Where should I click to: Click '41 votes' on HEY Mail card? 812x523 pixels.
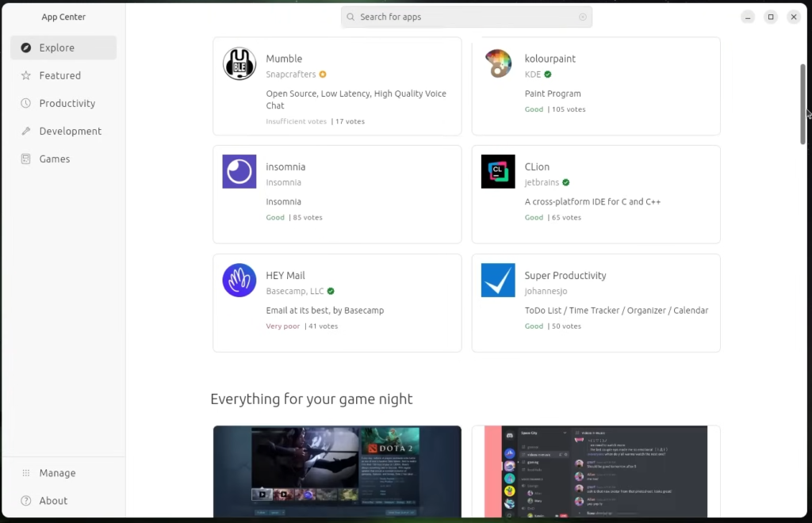coord(324,326)
